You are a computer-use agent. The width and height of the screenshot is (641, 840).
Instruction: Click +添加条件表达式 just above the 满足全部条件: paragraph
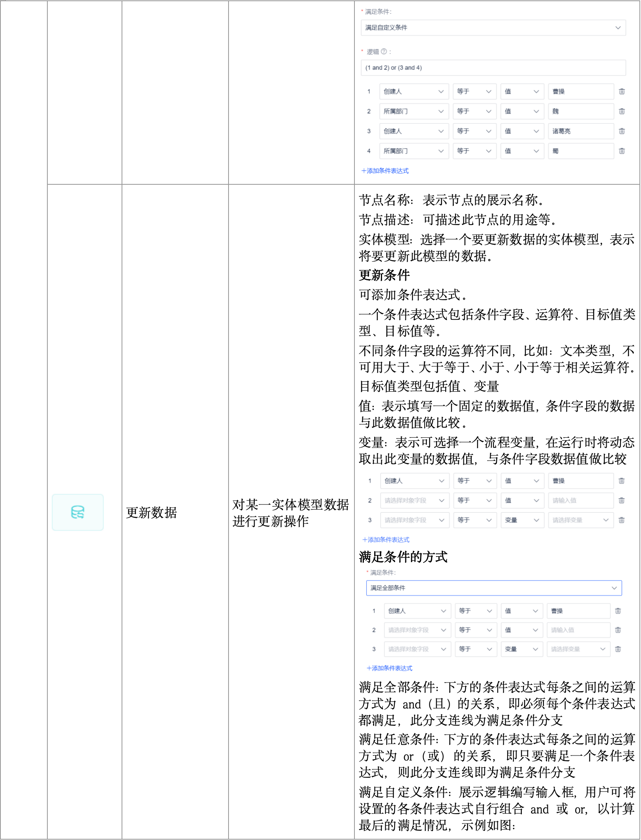point(389,668)
